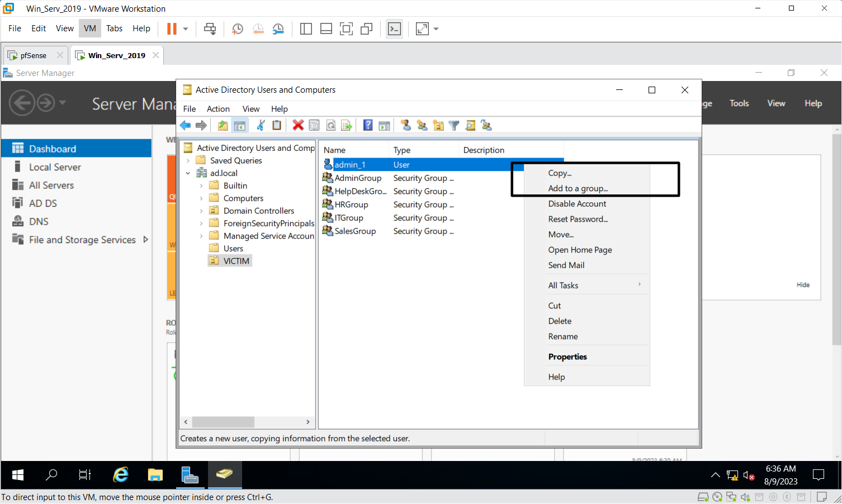The height and width of the screenshot is (504, 842).
Task: Open the VMware Snapshot Manager icon
Action: [278, 28]
